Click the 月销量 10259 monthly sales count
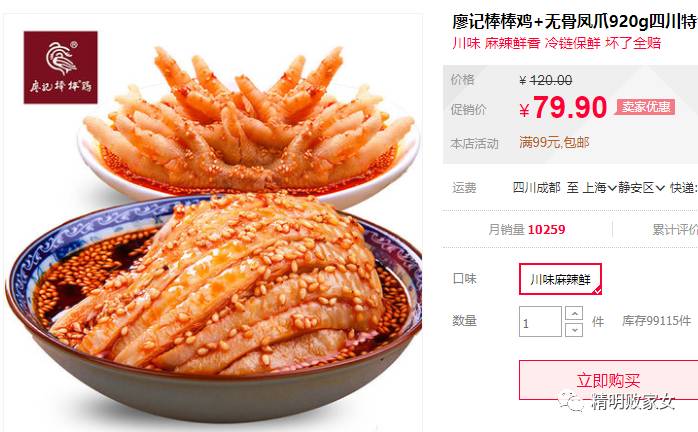 527,230
